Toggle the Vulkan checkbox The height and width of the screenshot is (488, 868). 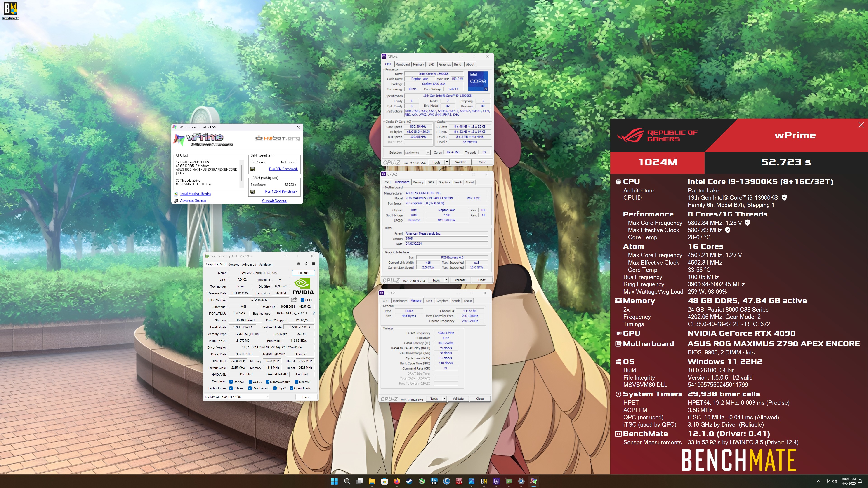[231, 388]
